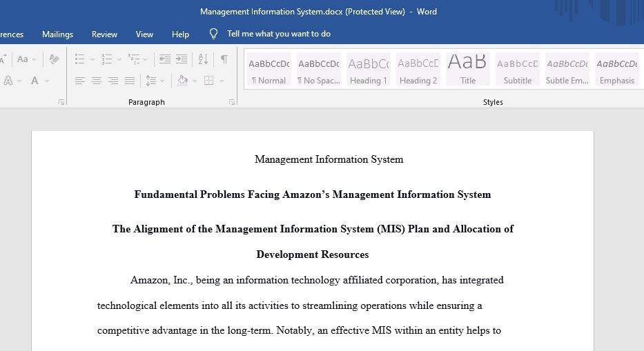Toggle Show/Hide paragraph marks
644x351 pixels.
click(224, 59)
